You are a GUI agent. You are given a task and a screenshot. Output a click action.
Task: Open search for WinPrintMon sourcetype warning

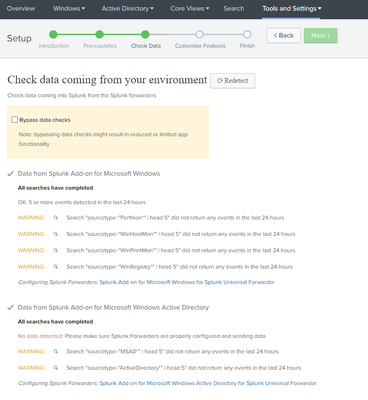coord(56,250)
